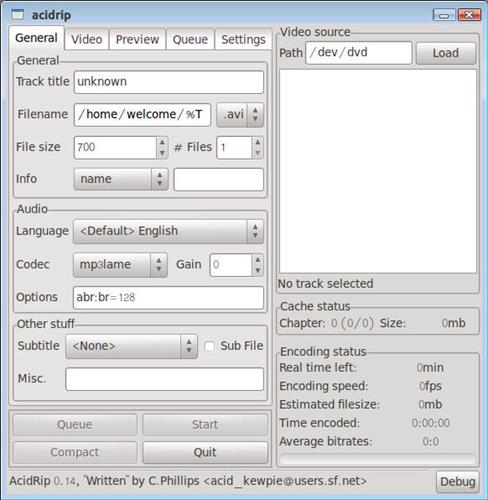This screenshot has height=500, width=488.
Task: Click the acidrip window icon in title bar
Action: pos(18,14)
